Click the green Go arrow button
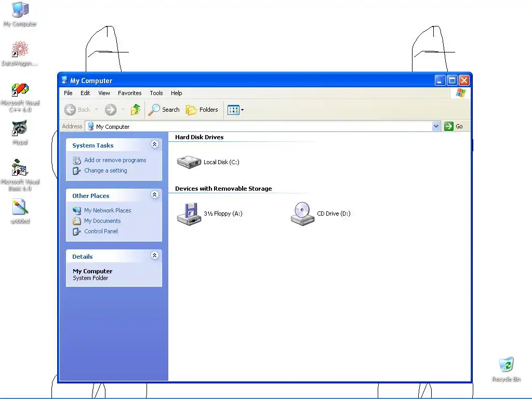 [x=448, y=126]
